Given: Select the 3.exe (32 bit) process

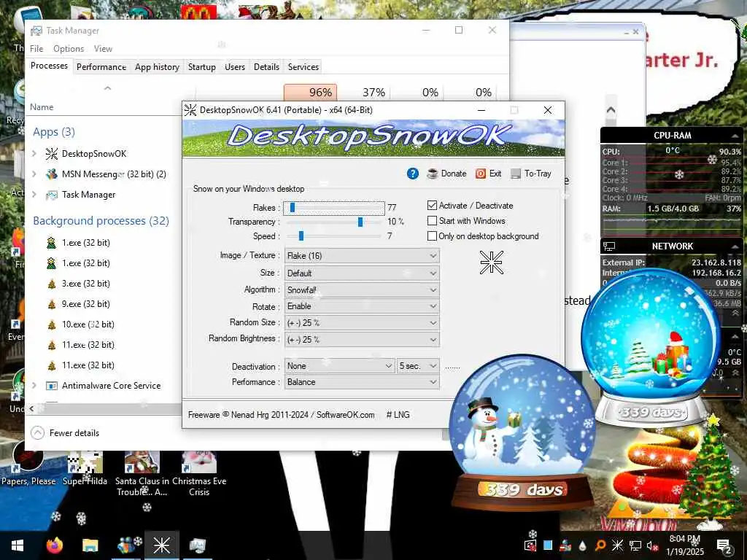Looking at the screenshot, I should (86, 284).
